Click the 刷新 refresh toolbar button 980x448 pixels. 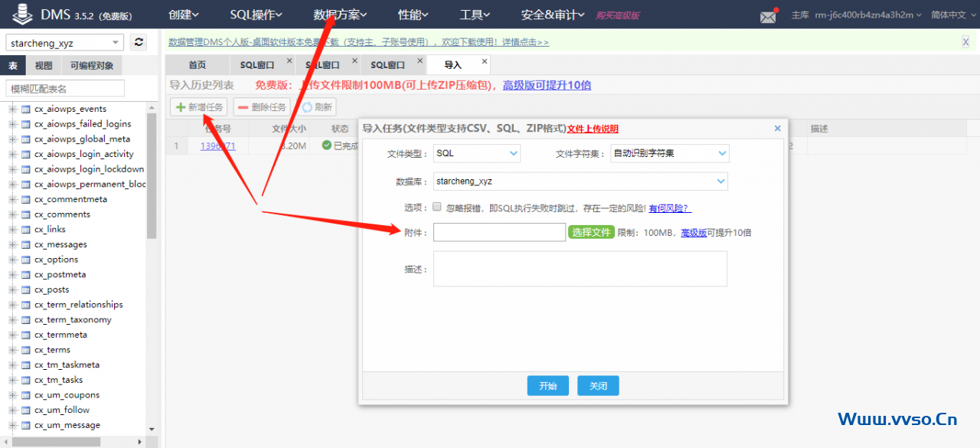(x=317, y=107)
